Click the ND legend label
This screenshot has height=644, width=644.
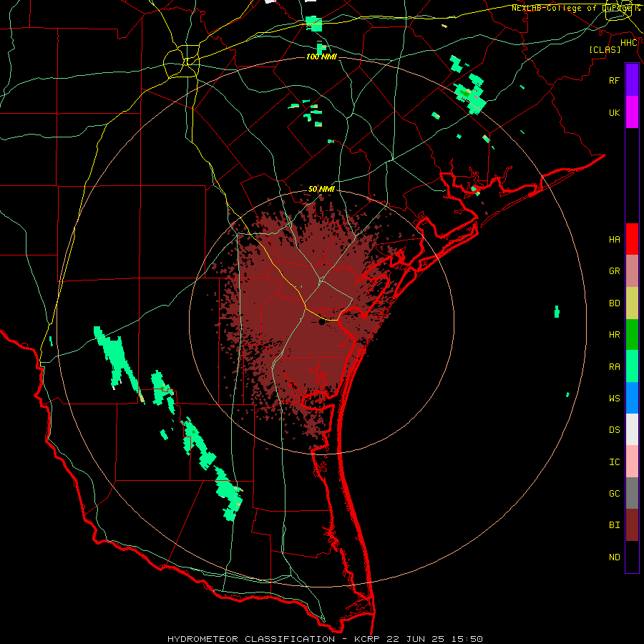pos(615,557)
